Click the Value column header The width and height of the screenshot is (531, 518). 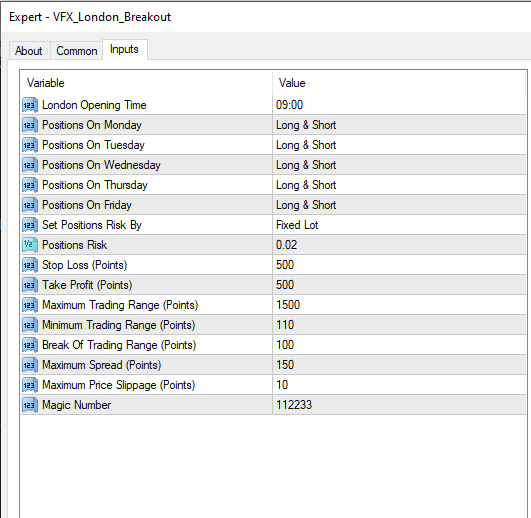click(x=399, y=83)
